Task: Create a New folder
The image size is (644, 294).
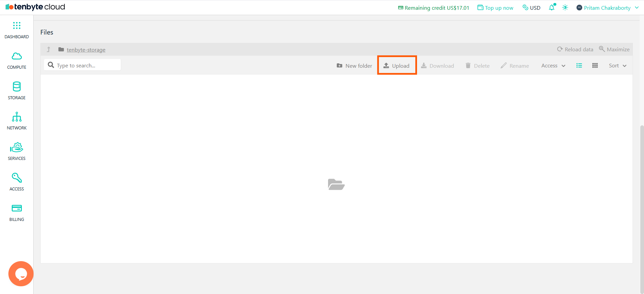Action: [x=354, y=66]
